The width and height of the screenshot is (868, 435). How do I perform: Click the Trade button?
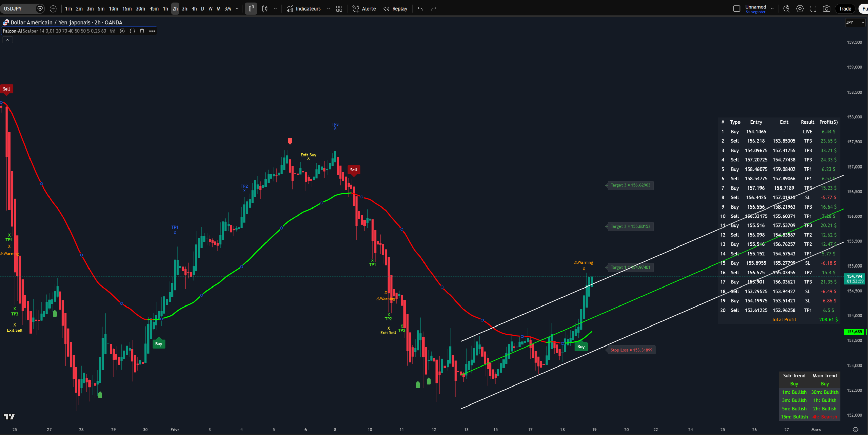tap(845, 9)
